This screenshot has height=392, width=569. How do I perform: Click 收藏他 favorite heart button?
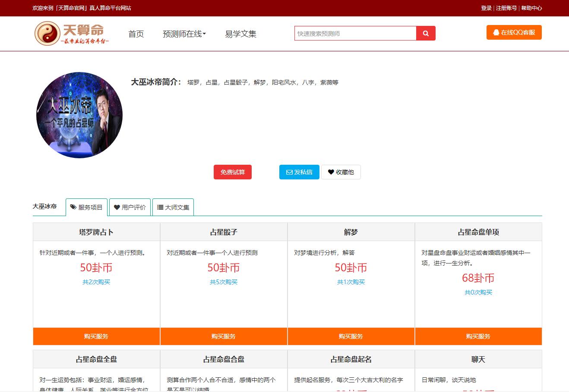coord(341,172)
